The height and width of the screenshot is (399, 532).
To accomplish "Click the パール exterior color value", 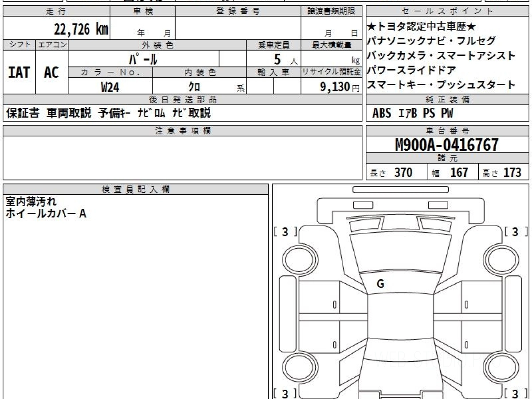I will click(143, 59).
